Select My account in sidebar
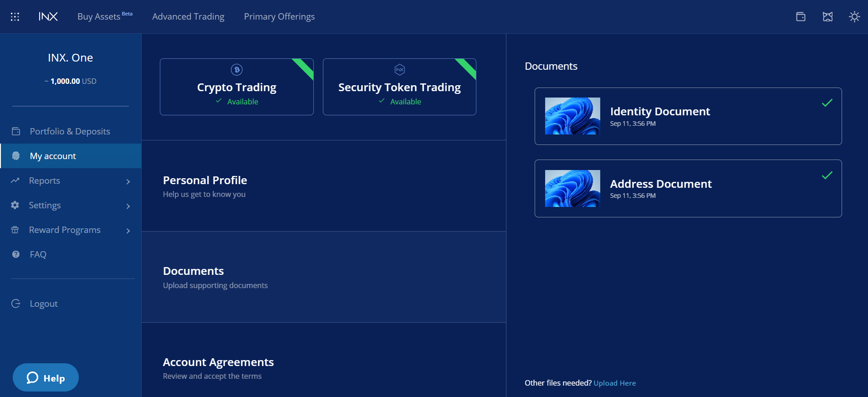 pos(71,156)
